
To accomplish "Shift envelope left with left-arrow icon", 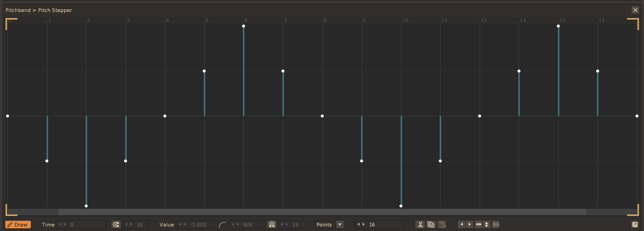I will [x=461, y=224].
